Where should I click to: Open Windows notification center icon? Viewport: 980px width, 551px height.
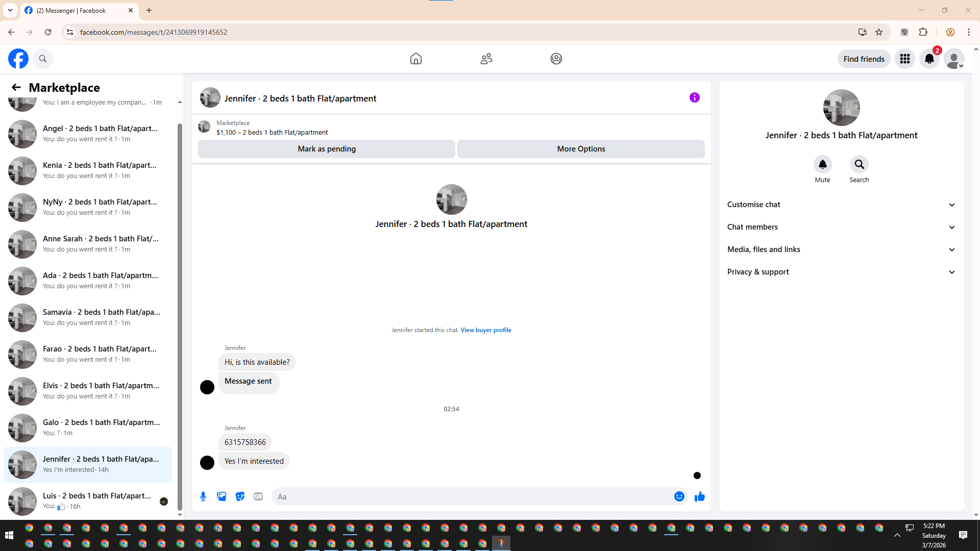963,535
